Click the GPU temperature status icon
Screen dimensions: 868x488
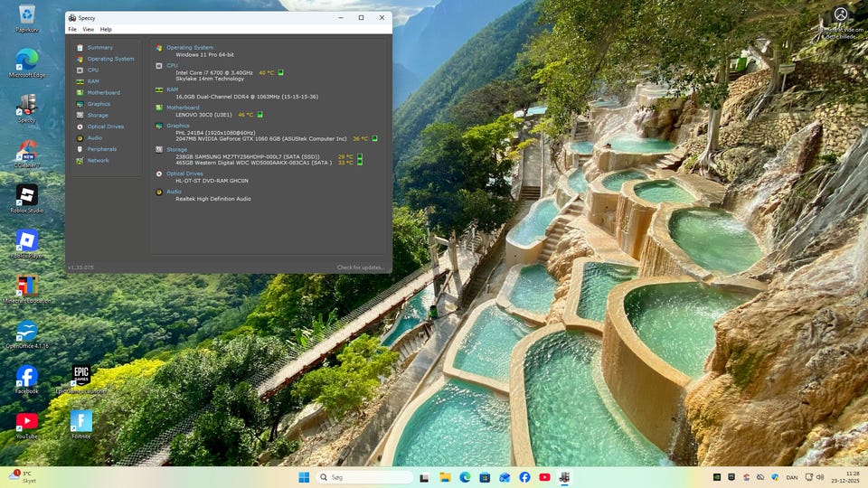coord(374,138)
